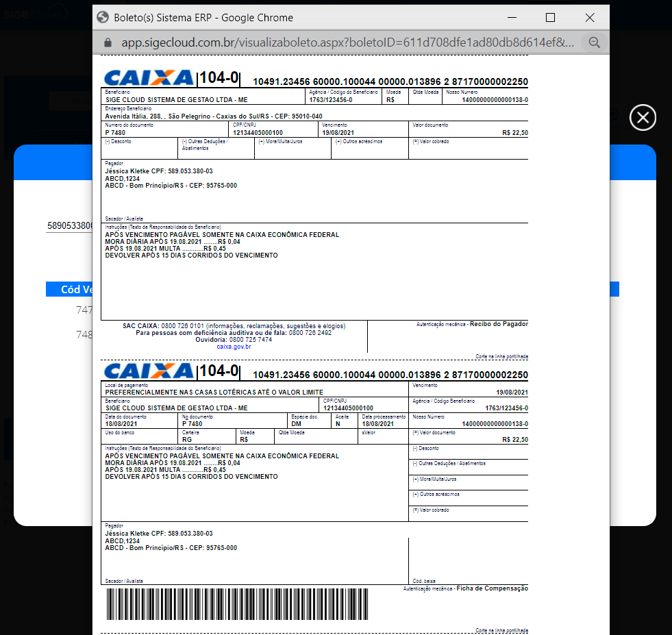672x635 pixels.
Task: Click row 748 in background table
Action: click(x=84, y=335)
